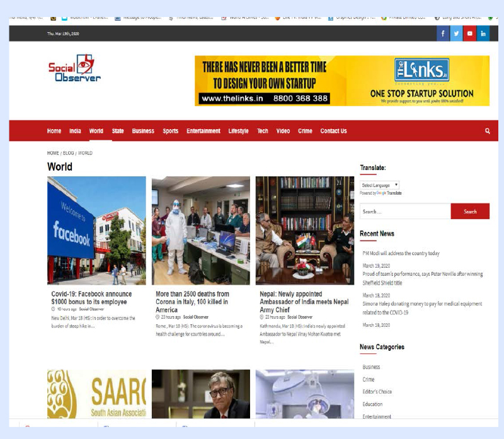Open the Facebook $1000 bonus article headline
The width and height of the screenshot is (504, 439).
[x=91, y=298]
